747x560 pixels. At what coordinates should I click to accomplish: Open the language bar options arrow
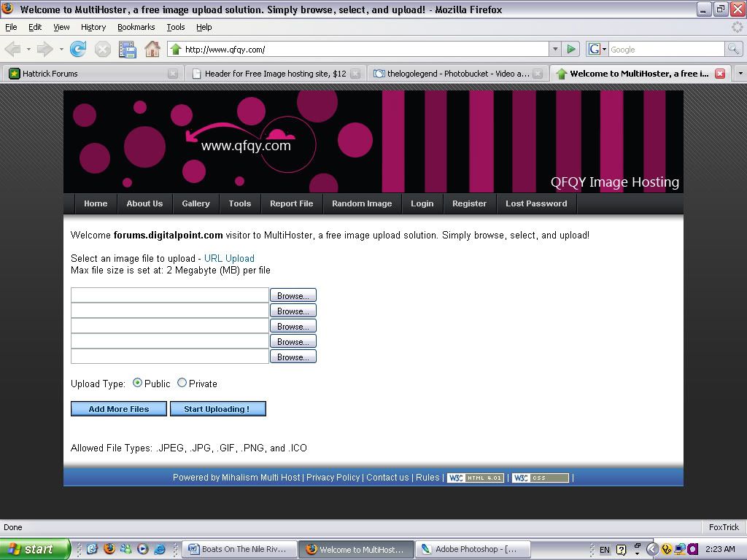[637, 554]
